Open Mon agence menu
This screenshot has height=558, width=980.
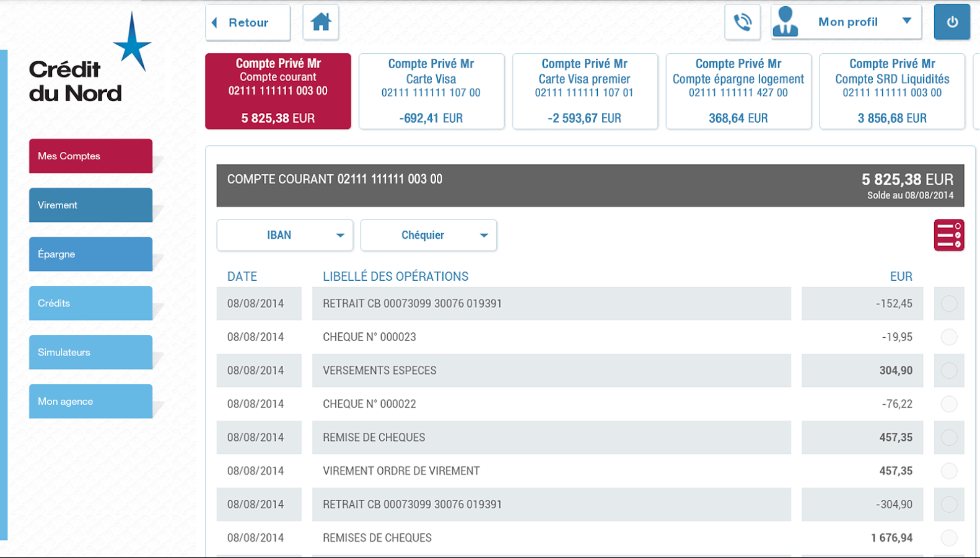pos(90,401)
